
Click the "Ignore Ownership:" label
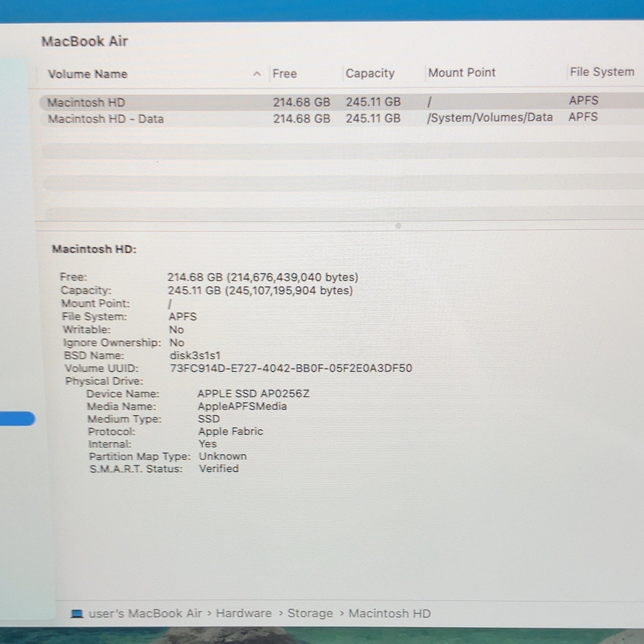(112, 343)
